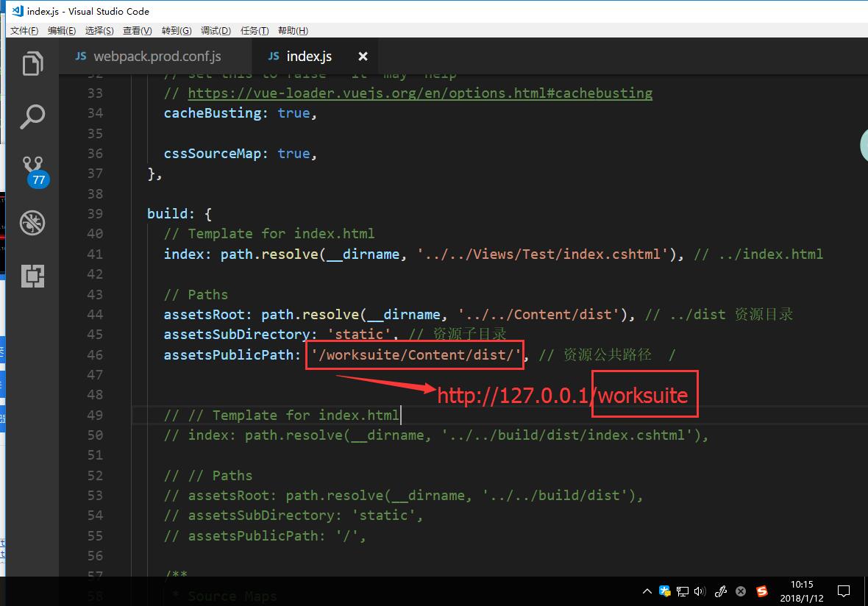Close the index.js editor tab

click(363, 56)
